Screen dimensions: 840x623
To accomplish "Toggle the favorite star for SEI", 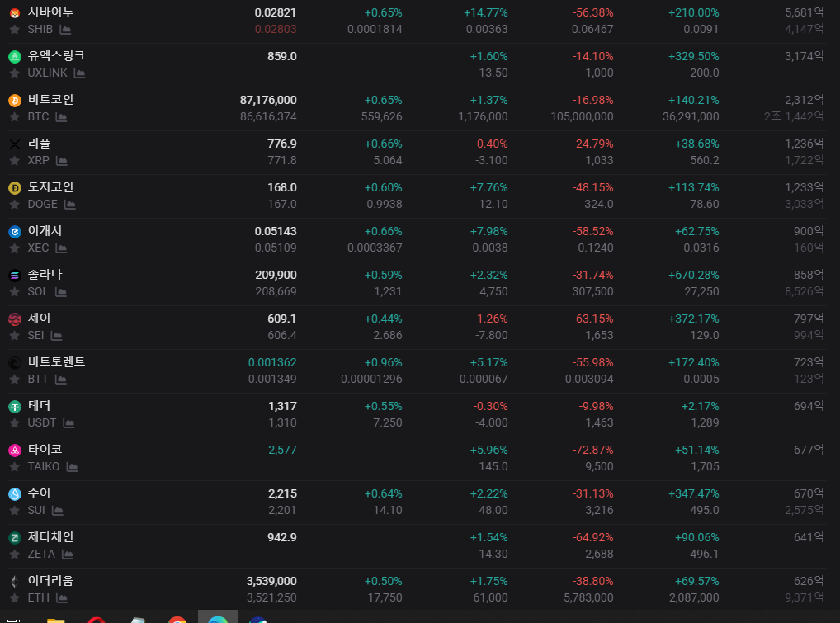I will pos(15,336).
